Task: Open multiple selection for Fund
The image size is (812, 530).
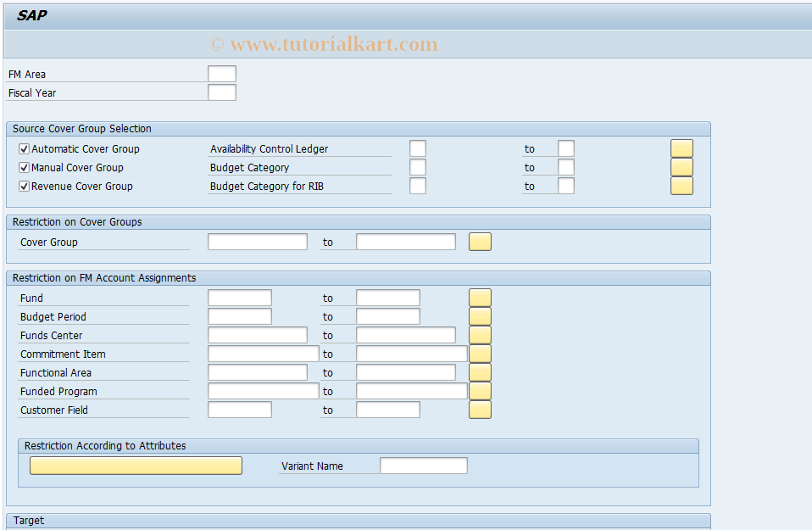Action: 480,298
